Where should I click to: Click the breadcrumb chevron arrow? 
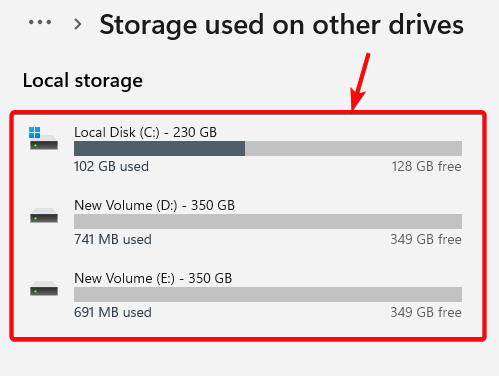coord(78,24)
